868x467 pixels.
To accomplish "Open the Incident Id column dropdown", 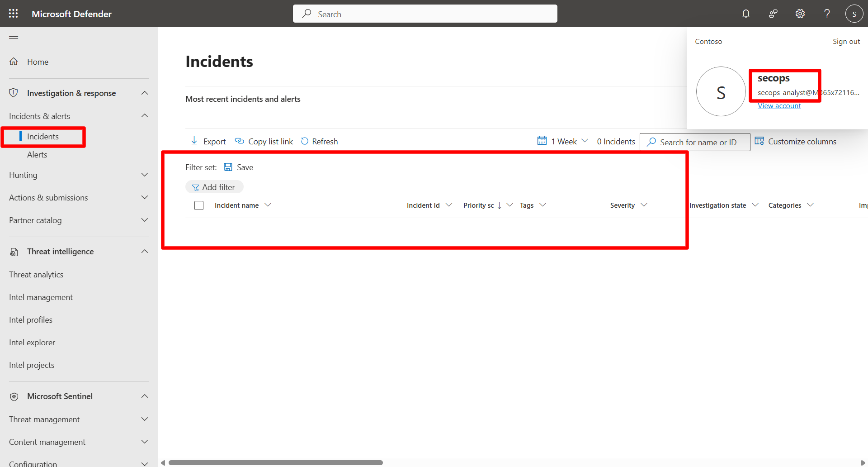I will 449,205.
